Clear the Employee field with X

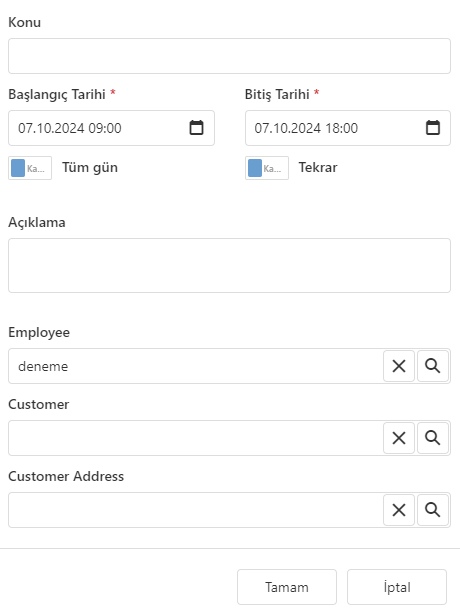(x=399, y=366)
